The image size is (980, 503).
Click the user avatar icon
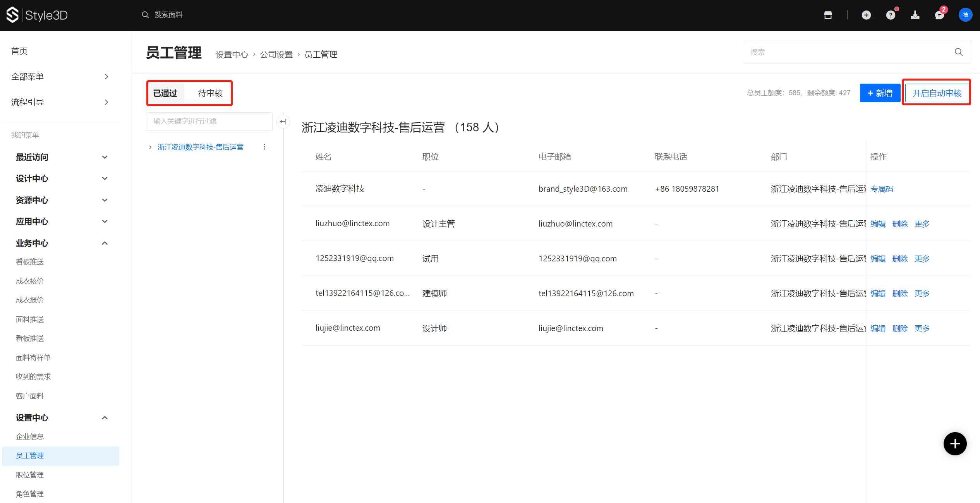(965, 15)
